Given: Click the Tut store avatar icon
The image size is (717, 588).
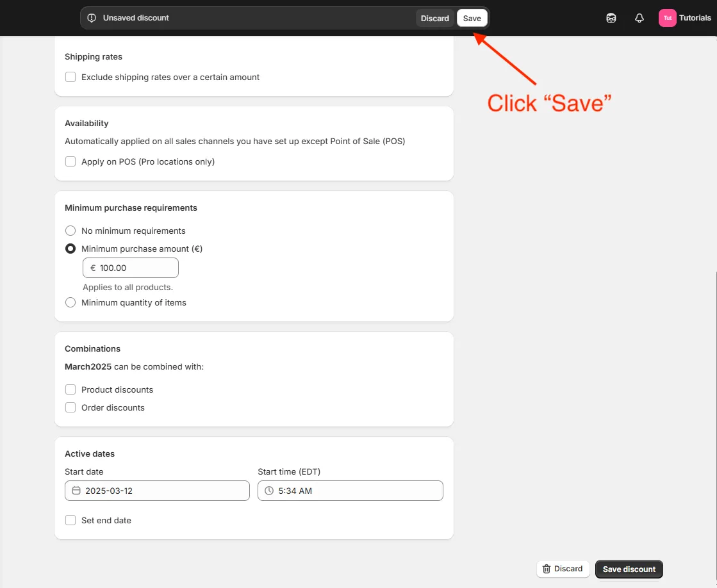Looking at the screenshot, I should pyautogui.click(x=667, y=17).
